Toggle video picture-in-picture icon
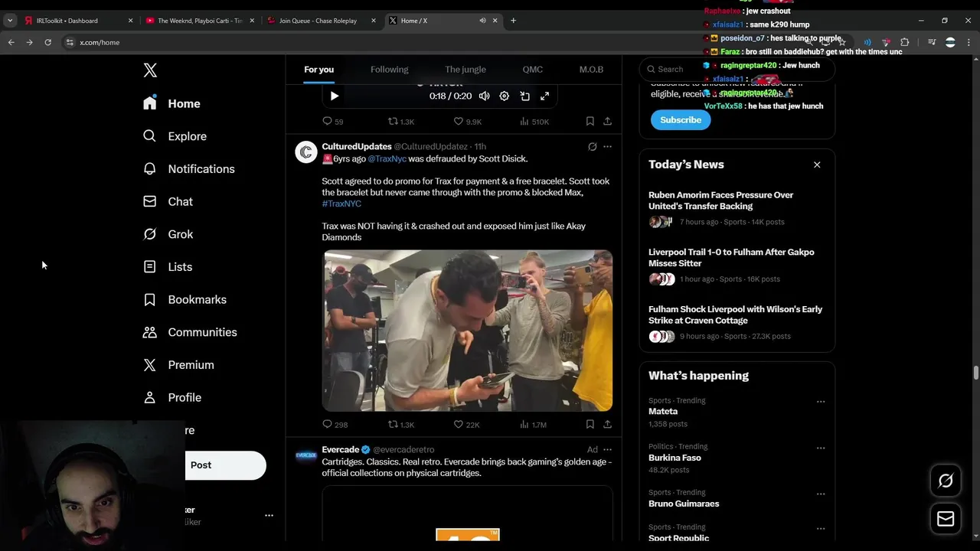 525,96
